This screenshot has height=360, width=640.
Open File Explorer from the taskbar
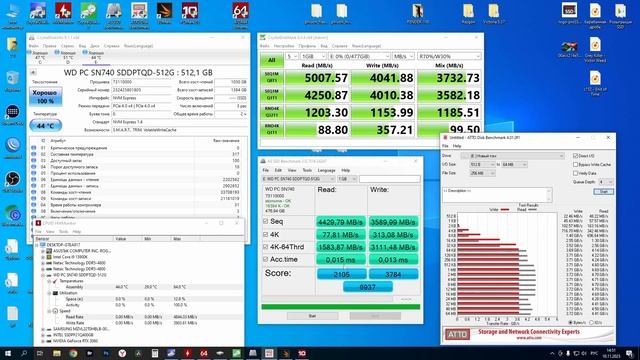click(57, 353)
